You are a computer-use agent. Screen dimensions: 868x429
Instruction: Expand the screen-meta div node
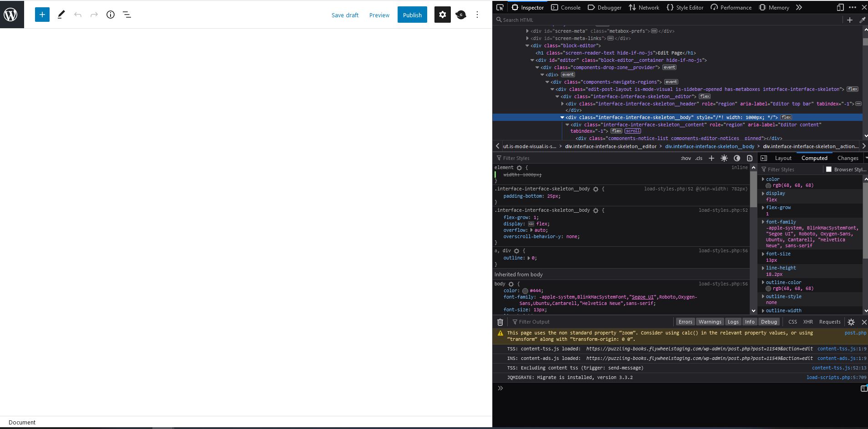527,31
